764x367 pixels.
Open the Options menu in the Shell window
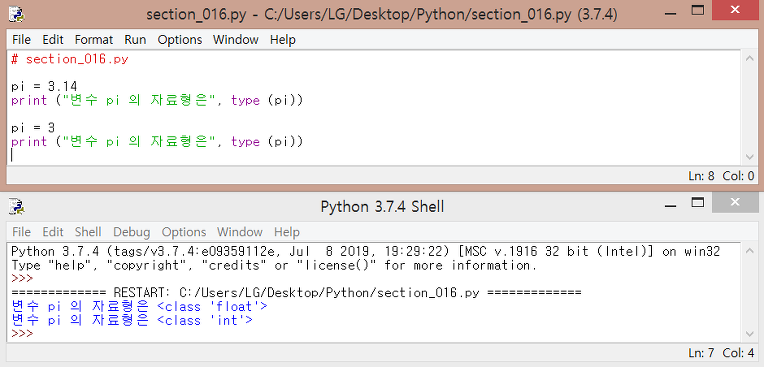coord(184,232)
